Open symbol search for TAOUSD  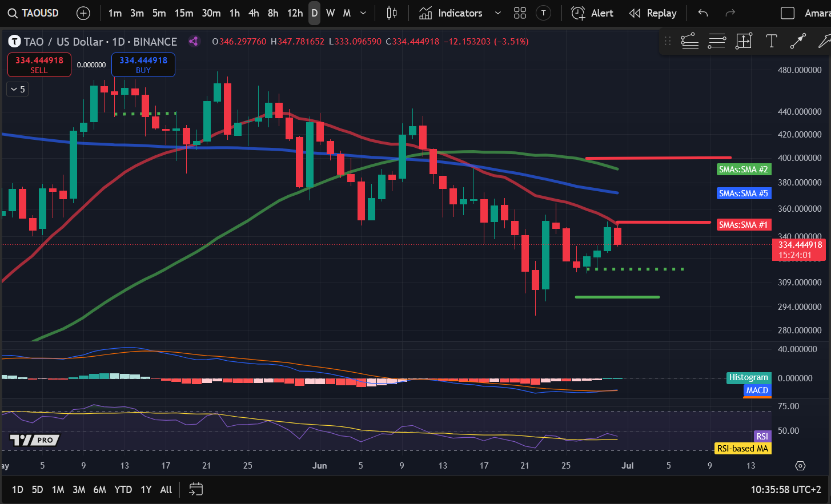coord(34,13)
